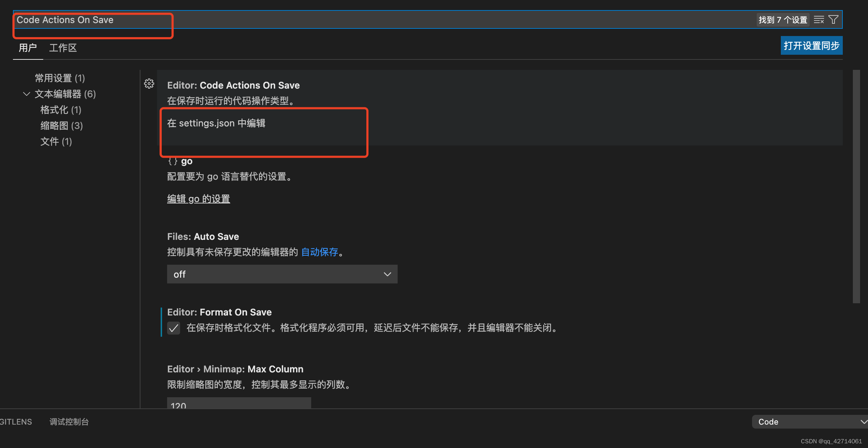
Task: Open the GITLENS panel tab
Action: 16,422
